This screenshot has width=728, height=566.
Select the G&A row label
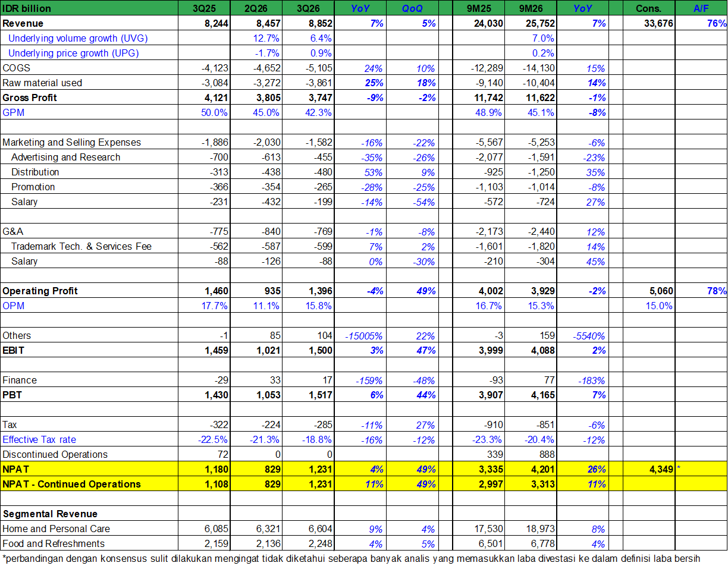click(x=14, y=231)
